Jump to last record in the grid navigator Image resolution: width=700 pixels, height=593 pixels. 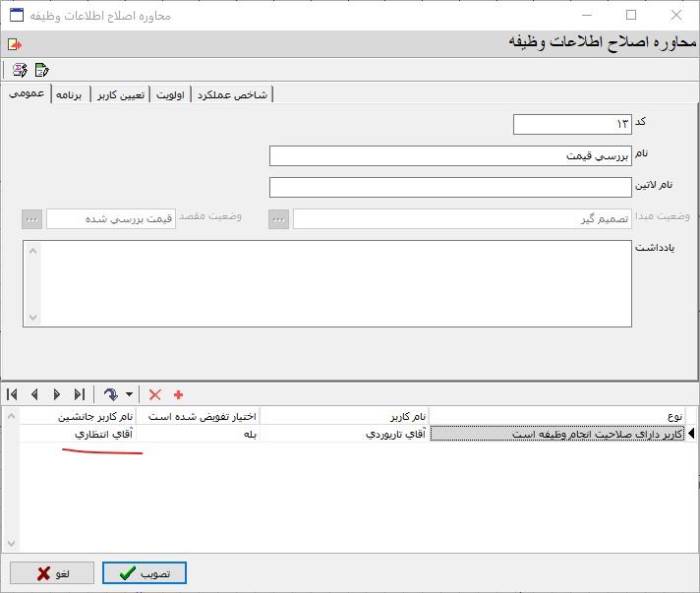(79, 394)
